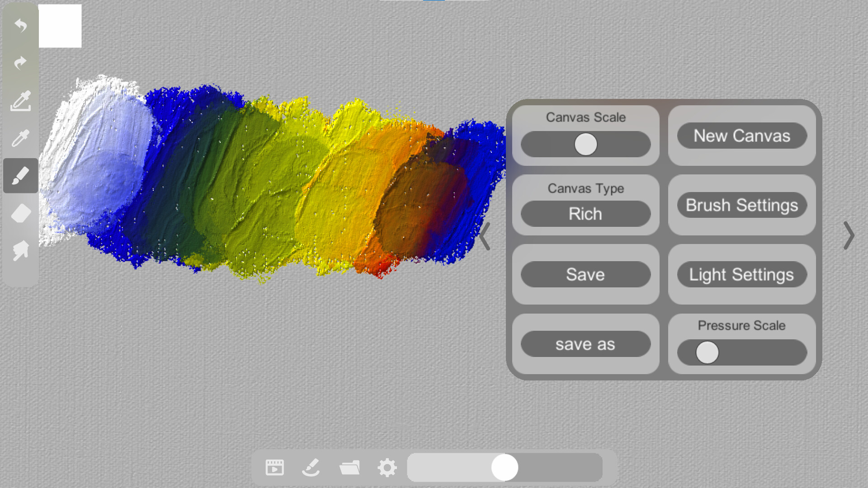Create a New Canvas
Viewport: 868px width, 488px height.
741,136
